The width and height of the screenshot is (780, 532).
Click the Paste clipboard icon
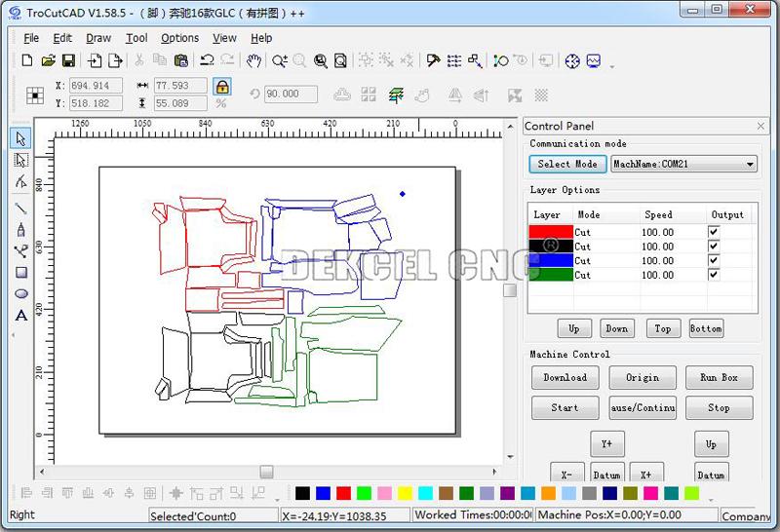coord(181,60)
